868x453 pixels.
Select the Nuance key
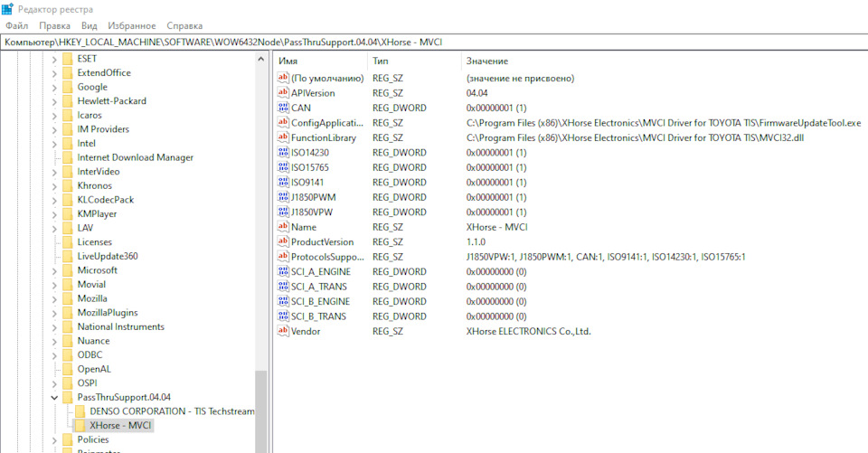coord(93,341)
